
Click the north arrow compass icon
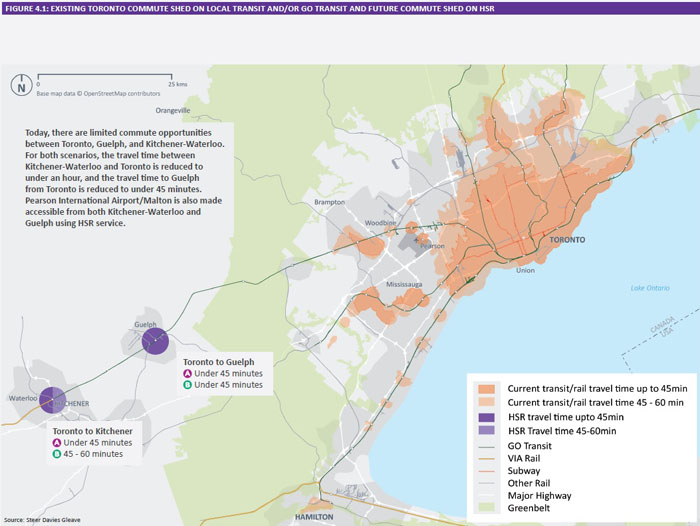(x=21, y=86)
